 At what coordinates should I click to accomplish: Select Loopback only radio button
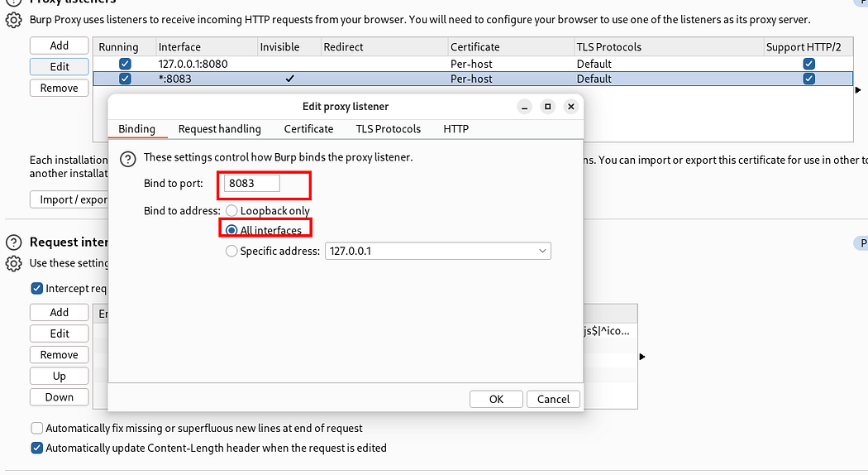click(231, 211)
